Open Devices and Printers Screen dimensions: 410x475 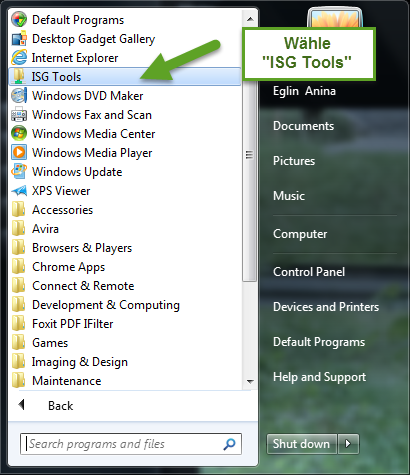326,307
